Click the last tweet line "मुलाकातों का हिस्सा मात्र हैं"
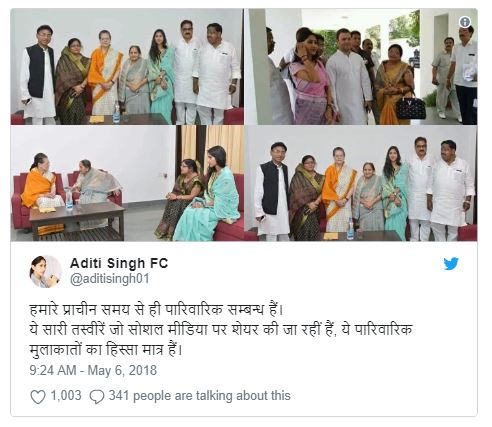 [106, 350]
